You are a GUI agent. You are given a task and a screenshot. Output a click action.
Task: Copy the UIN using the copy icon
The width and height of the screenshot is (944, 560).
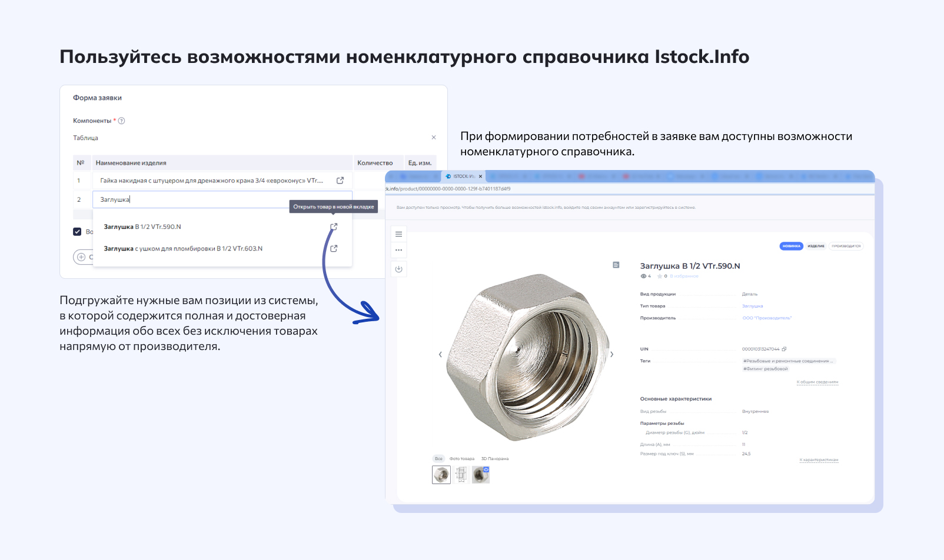784,348
